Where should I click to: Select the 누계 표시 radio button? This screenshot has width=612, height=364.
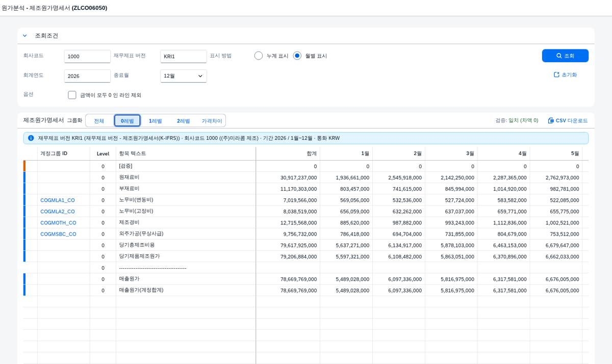pos(259,56)
